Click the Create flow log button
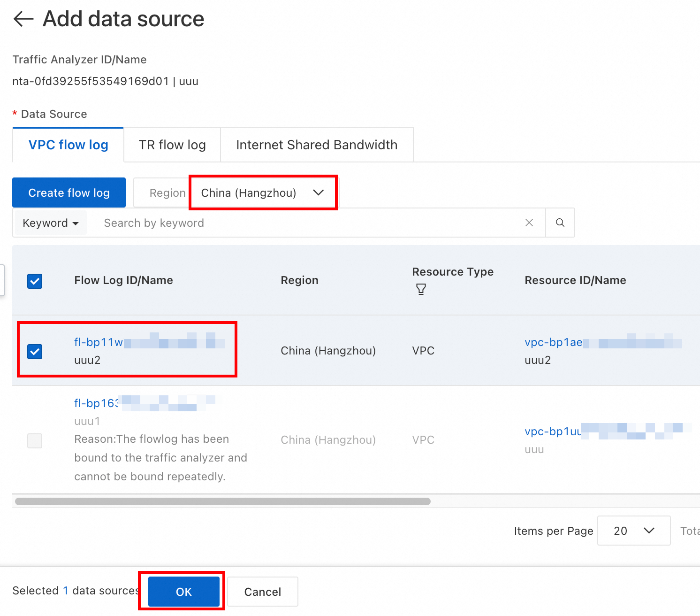 (69, 192)
